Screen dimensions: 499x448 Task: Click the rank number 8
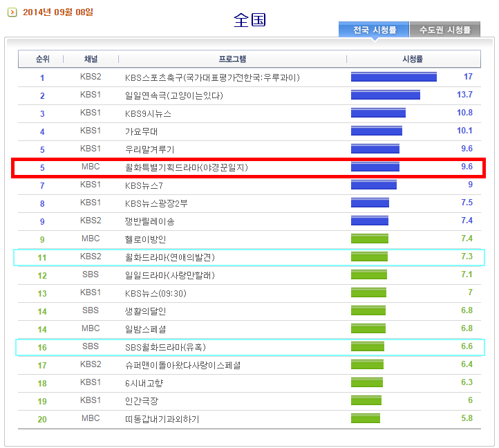coord(42,204)
